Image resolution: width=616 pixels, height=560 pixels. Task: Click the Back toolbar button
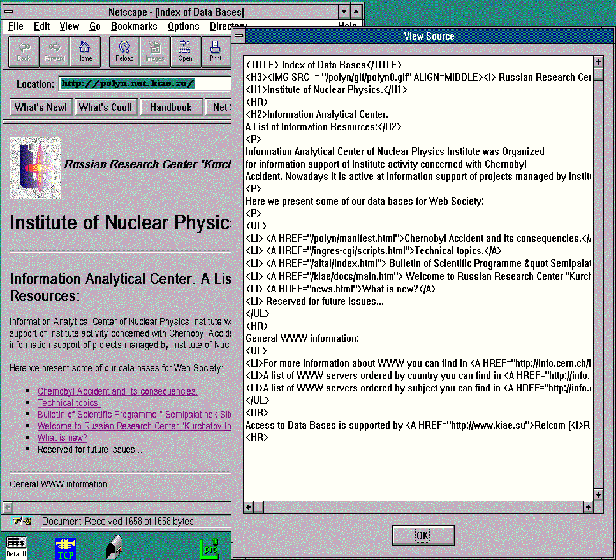pyautogui.click(x=23, y=51)
